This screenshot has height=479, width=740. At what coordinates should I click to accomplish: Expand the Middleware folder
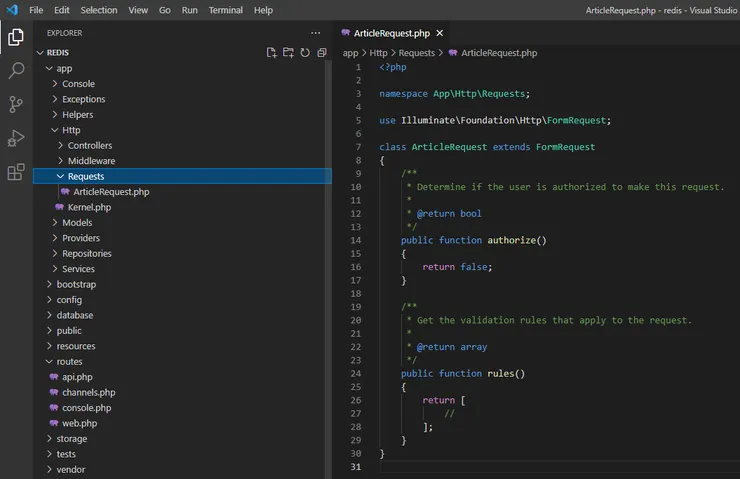(x=90, y=161)
